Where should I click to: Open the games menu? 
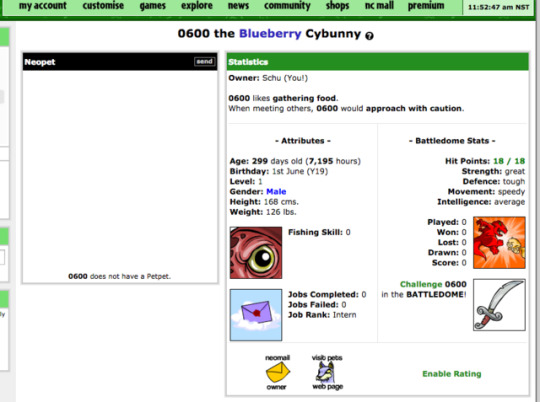153,6
